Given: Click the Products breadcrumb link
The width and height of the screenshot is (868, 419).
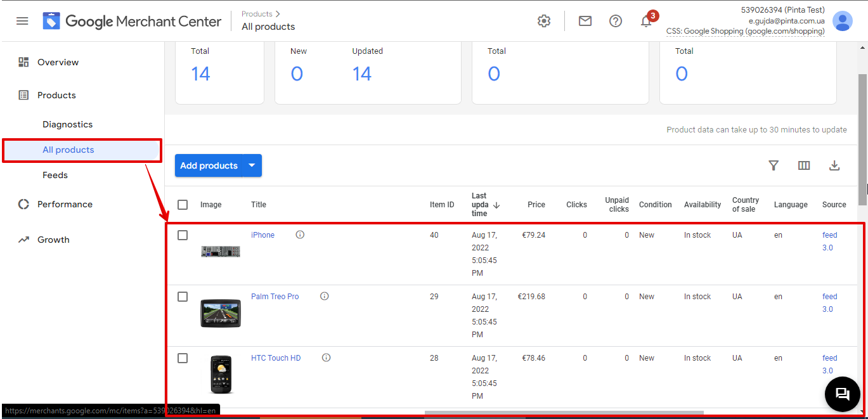Looking at the screenshot, I should 257,14.
